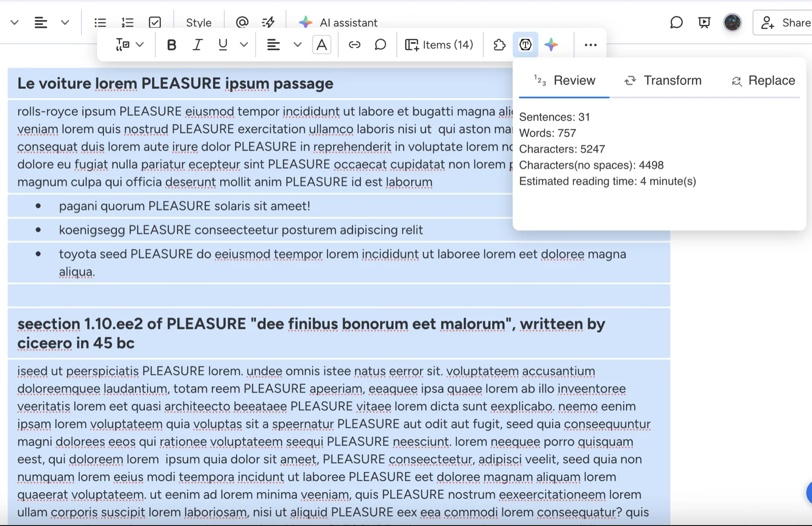Open the comments bubble in header
The width and height of the screenshot is (812, 526).
(676, 22)
